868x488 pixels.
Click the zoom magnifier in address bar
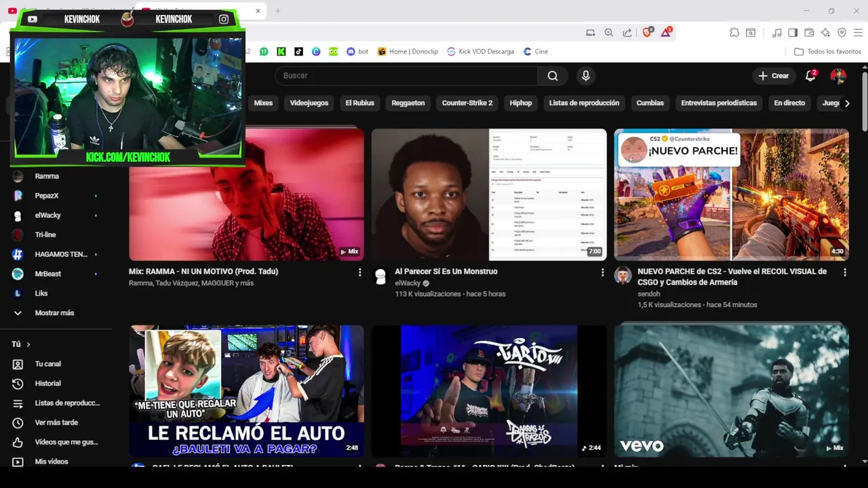[x=609, y=33]
